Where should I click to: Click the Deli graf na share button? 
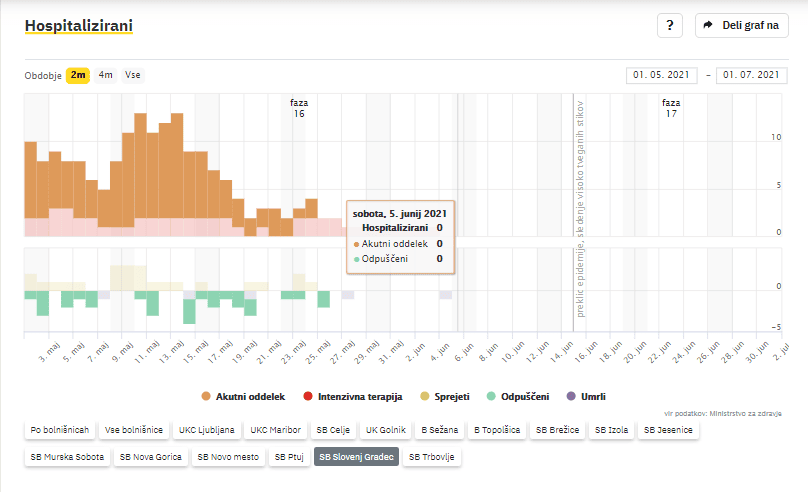tap(741, 25)
